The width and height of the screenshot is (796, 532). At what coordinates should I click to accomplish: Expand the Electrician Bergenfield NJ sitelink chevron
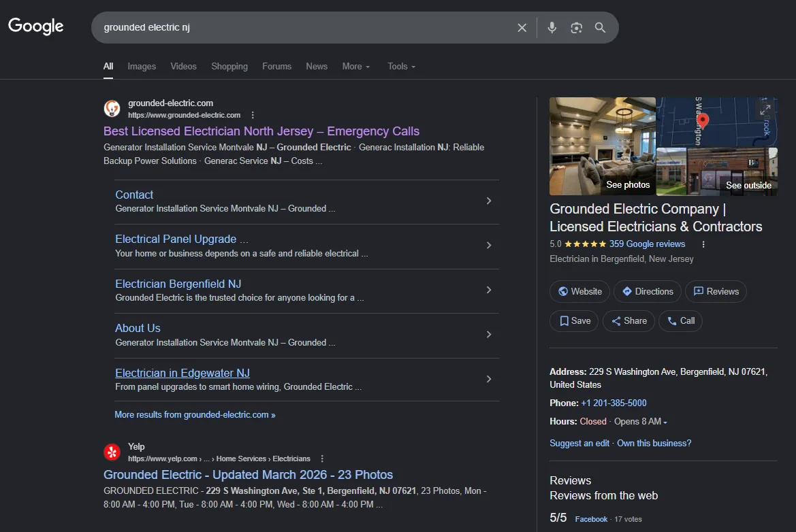point(488,290)
